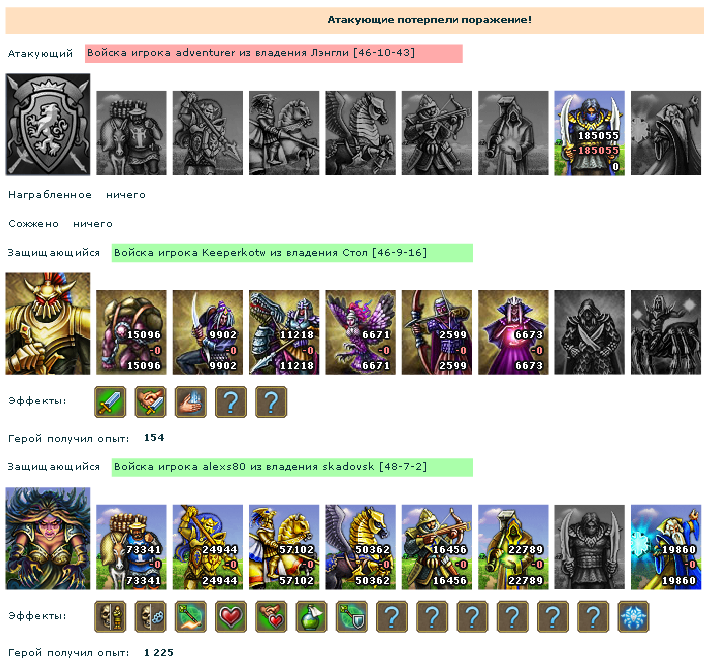Click the red heart effect icon
Viewport: 704px width, 660px height.
coord(231,617)
